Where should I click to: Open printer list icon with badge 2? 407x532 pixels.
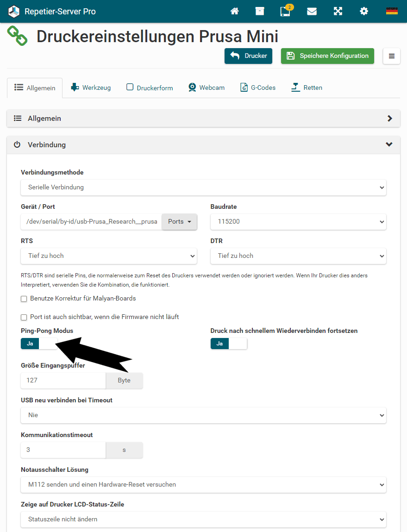point(285,11)
